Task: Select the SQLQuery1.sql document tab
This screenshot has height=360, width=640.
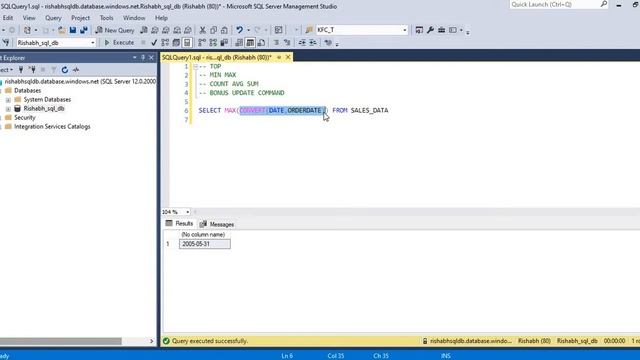Action: [217, 58]
